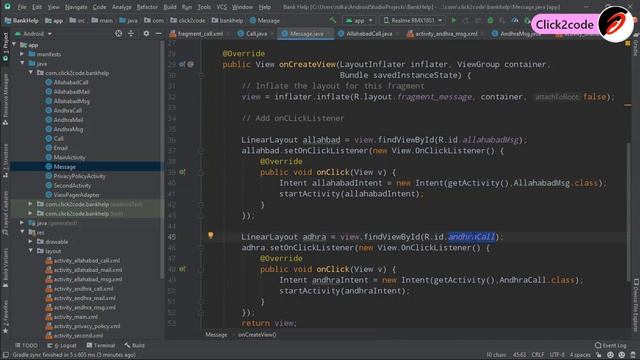Screen dimensions: 640x360
Task: Open the Terminal tool window
Action: pos(100,345)
